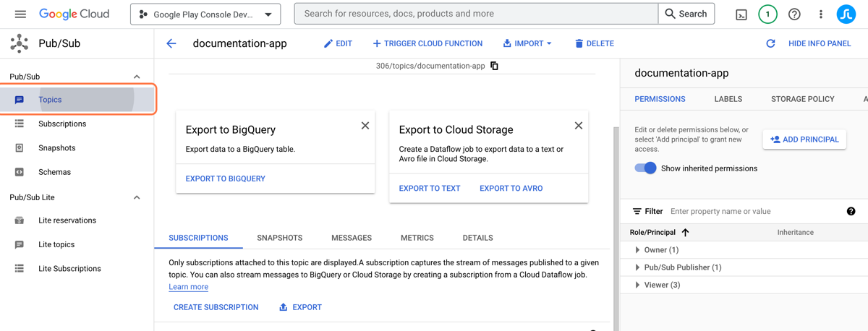Click the search input field

click(x=477, y=14)
